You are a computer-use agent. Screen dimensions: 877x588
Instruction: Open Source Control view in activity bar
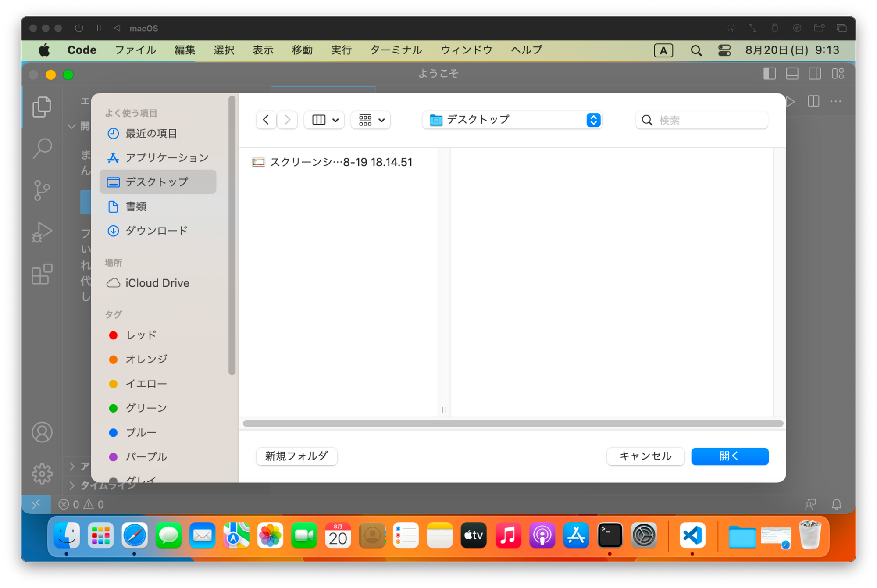click(42, 190)
